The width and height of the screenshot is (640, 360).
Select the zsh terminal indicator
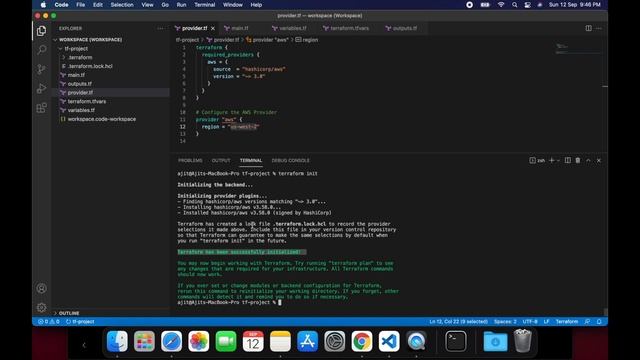537,160
